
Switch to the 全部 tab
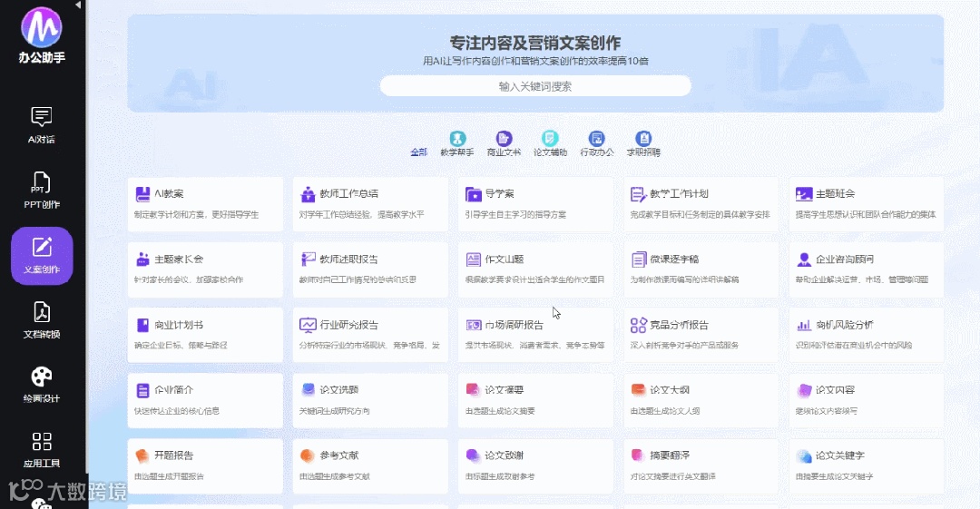pyautogui.click(x=418, y=152)
